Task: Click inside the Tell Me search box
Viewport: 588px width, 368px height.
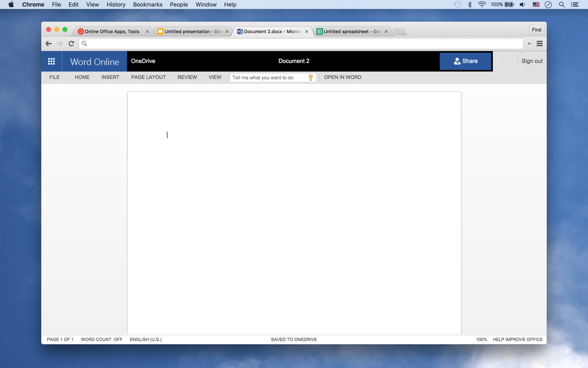Action: pos(266,77)
